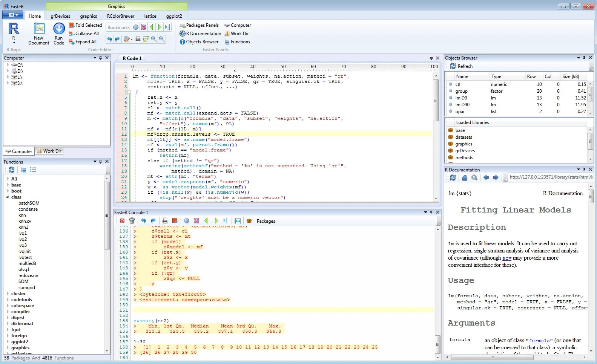Select grDevices in Loaded Libraries
Screen dimensions: 597x364
(x=465, y=151)
